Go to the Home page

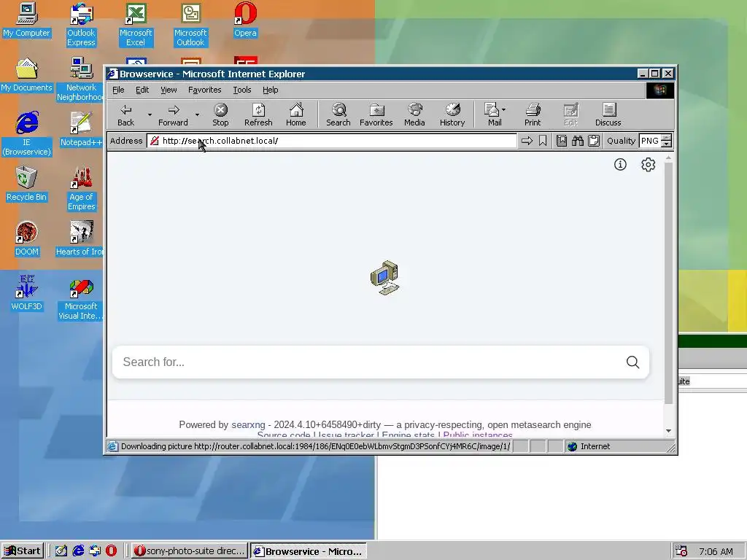point(296,115)
